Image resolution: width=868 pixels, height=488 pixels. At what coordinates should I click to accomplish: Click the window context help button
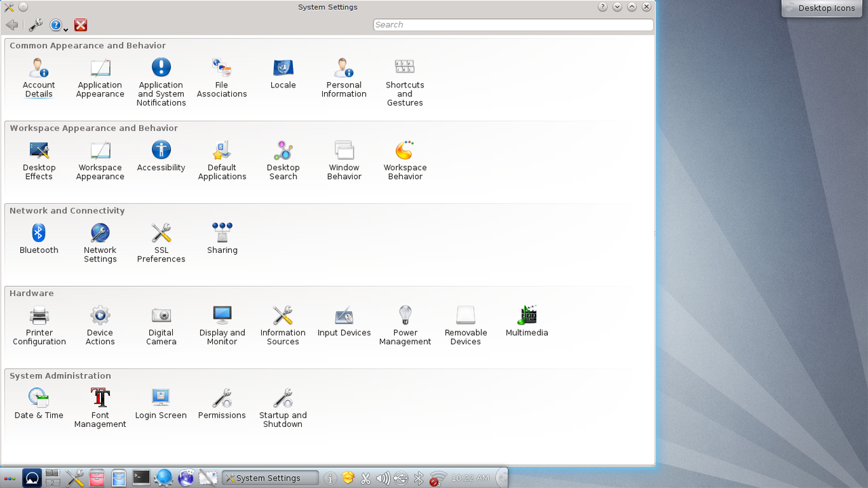tap(602, 7)
